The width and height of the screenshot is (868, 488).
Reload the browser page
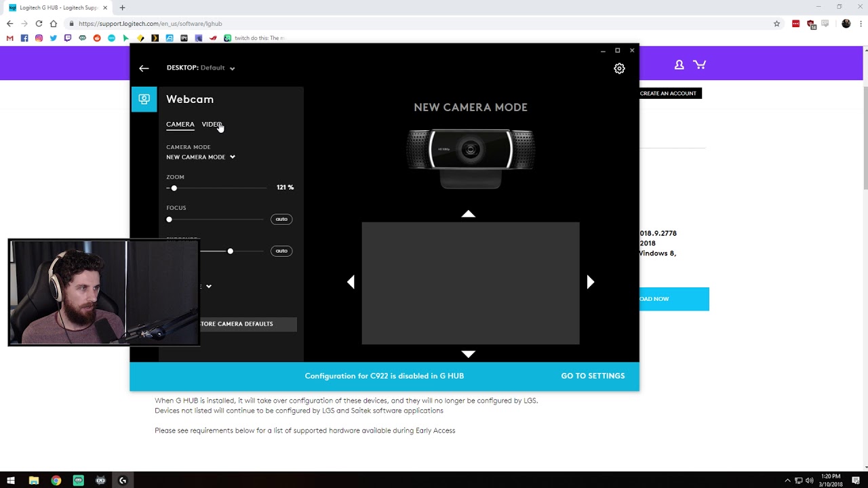click(39, 24)
